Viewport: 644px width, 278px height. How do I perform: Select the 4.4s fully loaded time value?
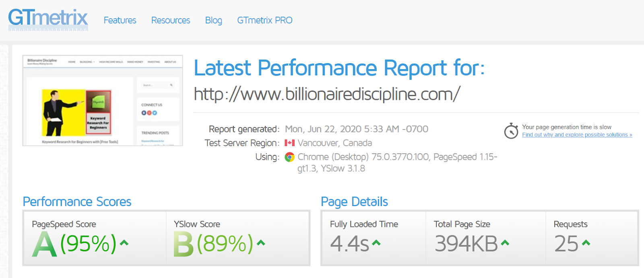pos(350,244)
